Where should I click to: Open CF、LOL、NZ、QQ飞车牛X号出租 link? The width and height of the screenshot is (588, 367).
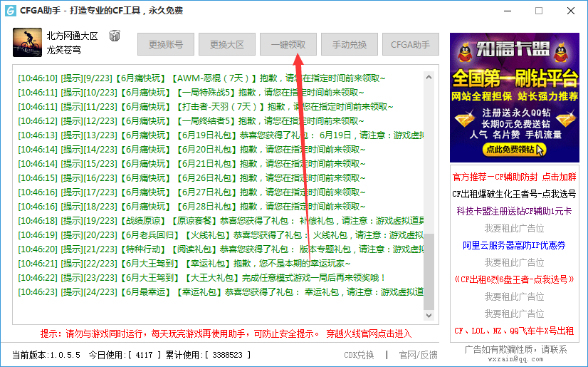(514, 331)
